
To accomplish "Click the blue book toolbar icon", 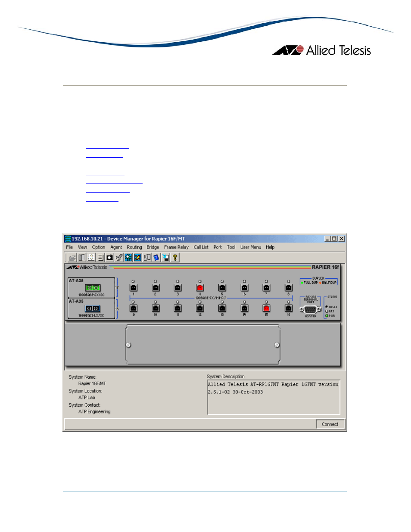I will 156,258.
